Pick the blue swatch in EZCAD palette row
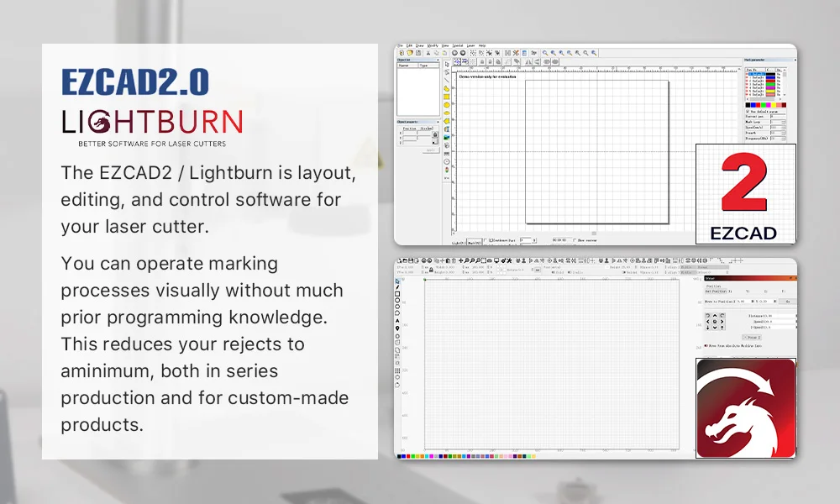840x504 pixels. pyautogui.click(x=753, y=105)
